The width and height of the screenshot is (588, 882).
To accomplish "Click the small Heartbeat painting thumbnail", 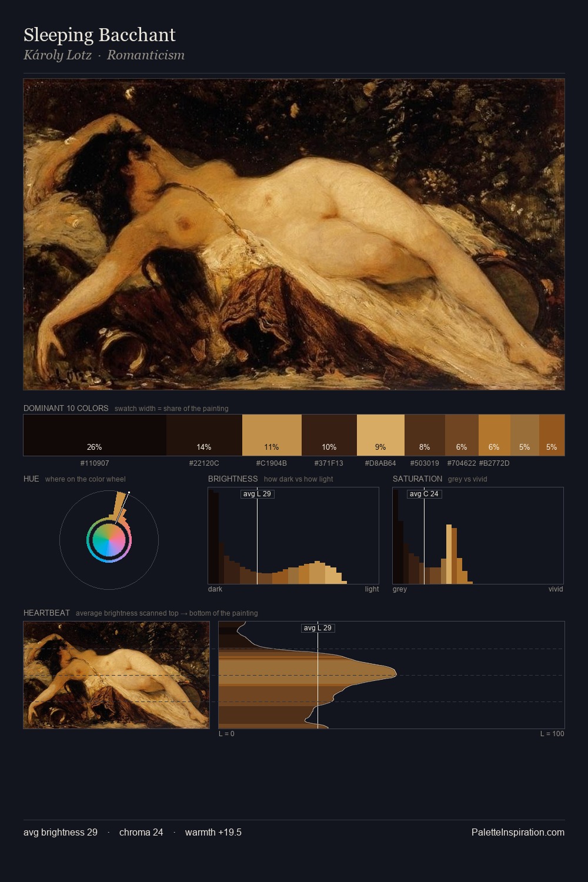I will point(116,675).
